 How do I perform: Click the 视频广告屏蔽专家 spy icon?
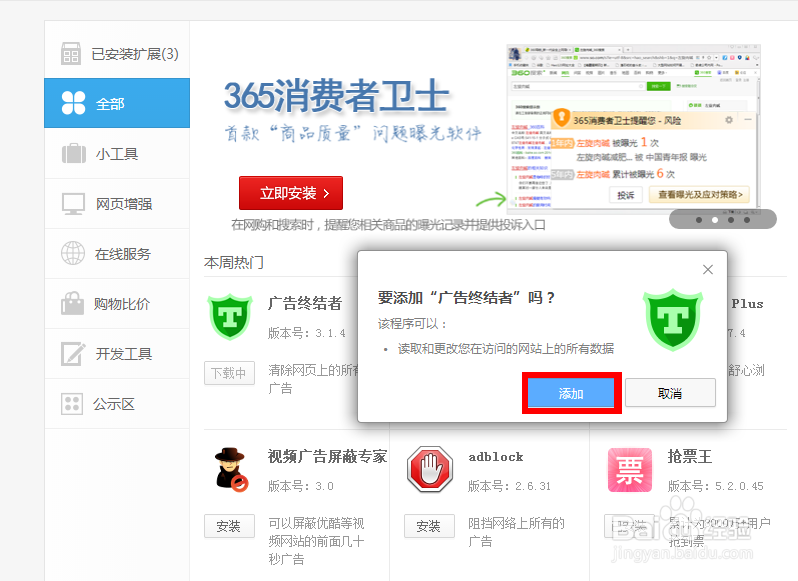[x=231, y=469]
